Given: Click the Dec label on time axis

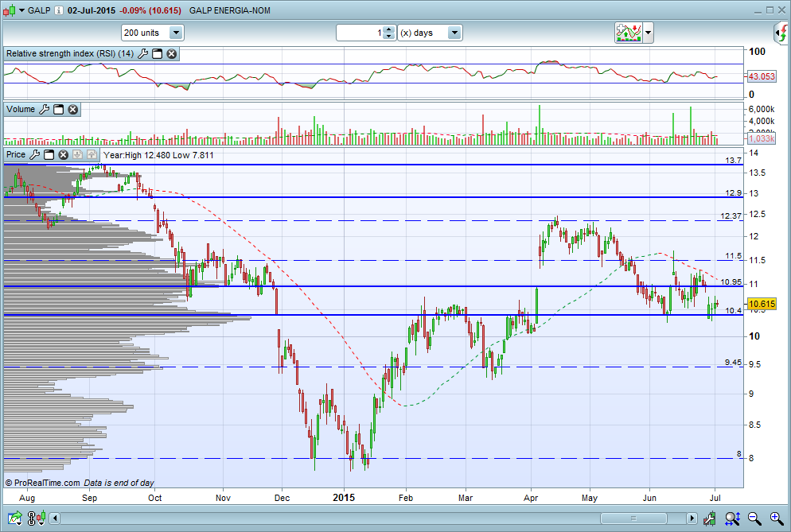Looking at the screenshot, I should [282, 499].
